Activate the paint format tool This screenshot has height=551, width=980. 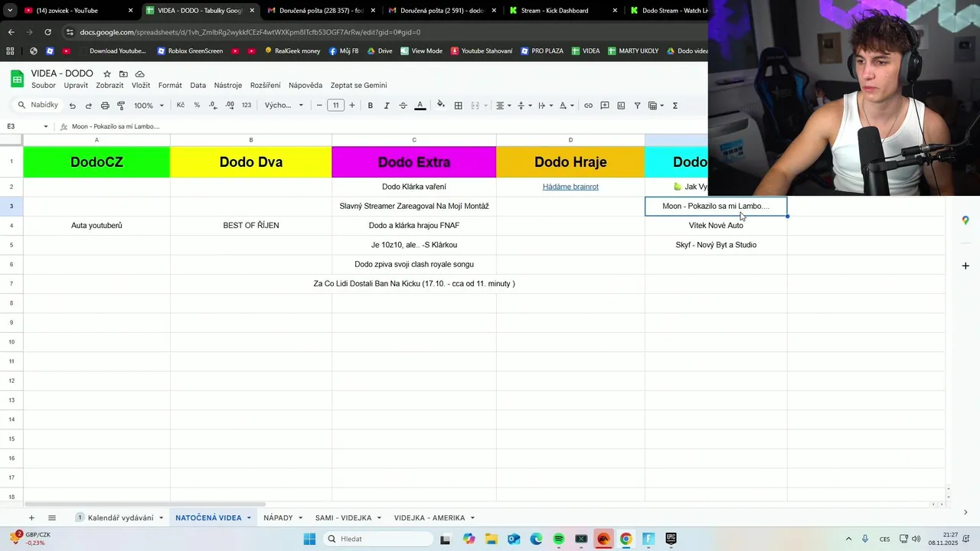coord(121,106)
